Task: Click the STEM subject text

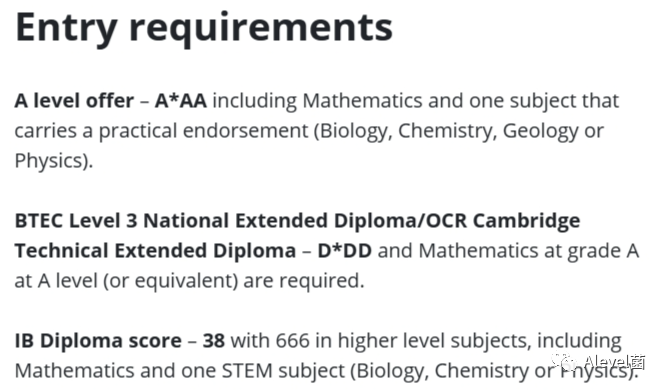Action: [x=283, y=371]
